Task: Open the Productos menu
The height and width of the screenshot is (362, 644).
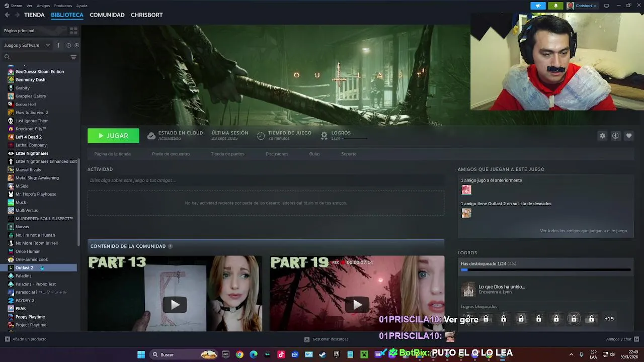Action: click(63, 6)
